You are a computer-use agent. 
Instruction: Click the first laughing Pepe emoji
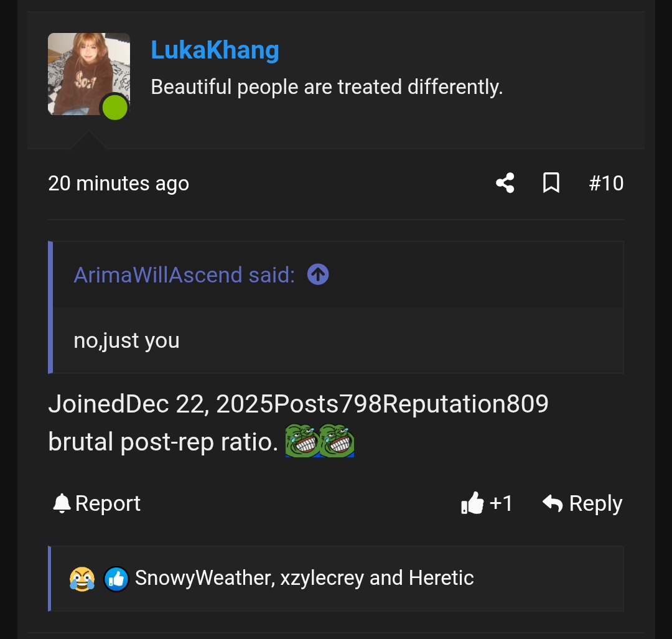(x=302, y=441)
